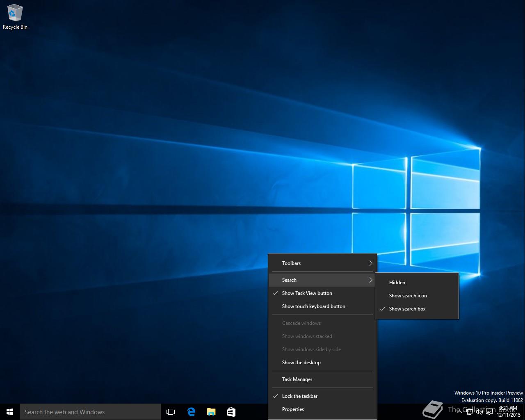
Task: Open File Explorer from the taskbar
Action: [x=211, y=412]
